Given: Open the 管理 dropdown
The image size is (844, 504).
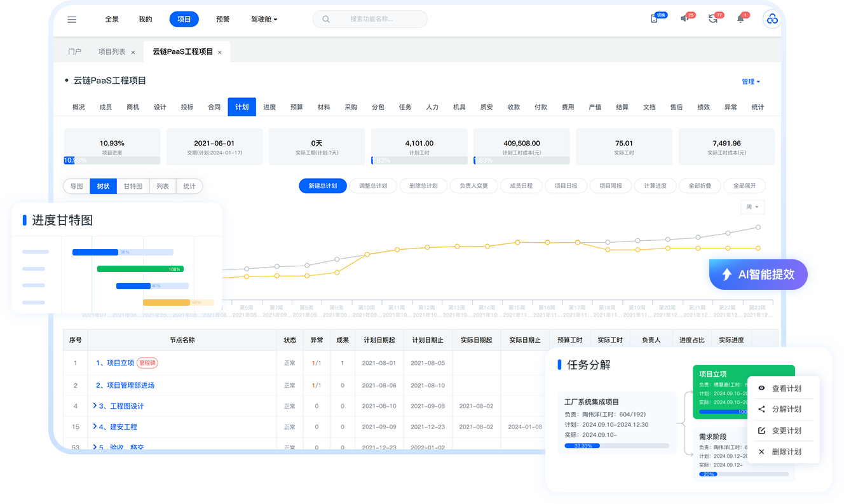Looking at the screenshot, I should (751, 81).
